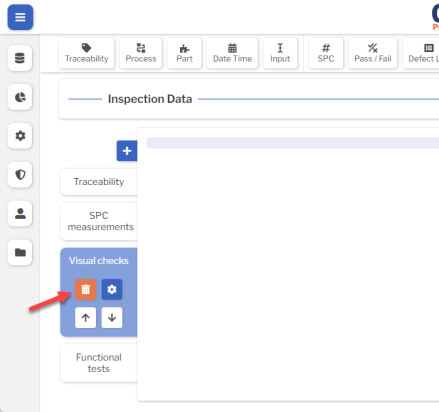The height and width of the screenshot is (412, 439).
Task: Open the folder icon in sidebar
Action: [20, 252]
